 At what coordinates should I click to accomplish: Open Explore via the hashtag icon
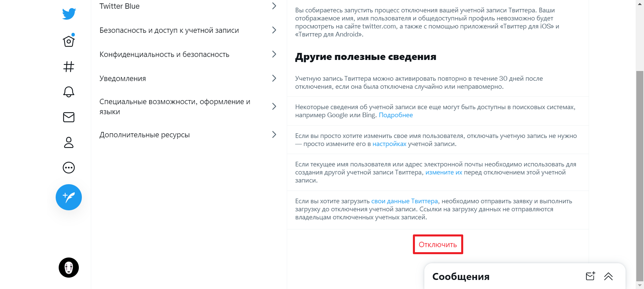(68, 66)
